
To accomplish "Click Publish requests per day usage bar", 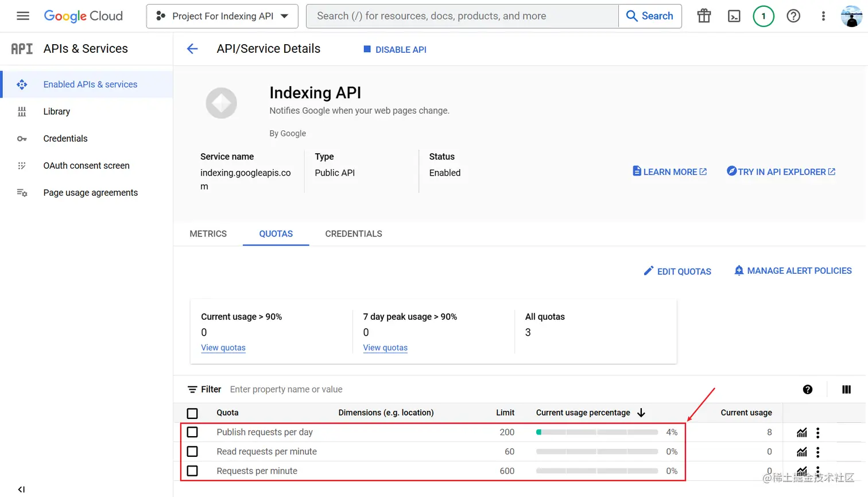I will pos(597,432).
